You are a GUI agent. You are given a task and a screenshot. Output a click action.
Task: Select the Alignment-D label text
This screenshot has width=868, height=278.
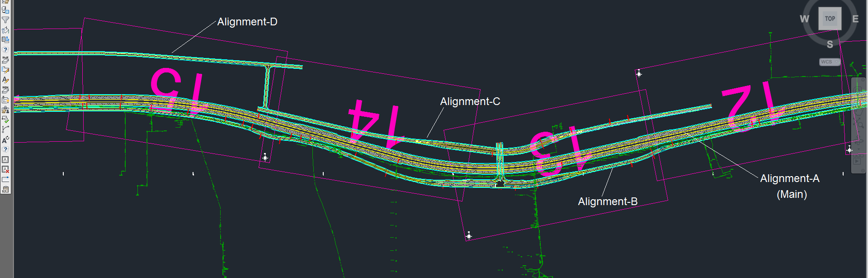tap(247, 22)
